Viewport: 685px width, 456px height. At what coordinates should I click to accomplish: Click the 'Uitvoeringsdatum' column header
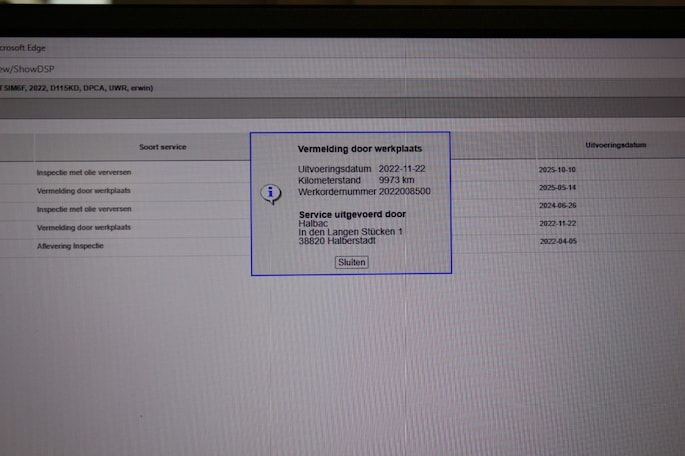pyautogui.click(x=615, y=145)
